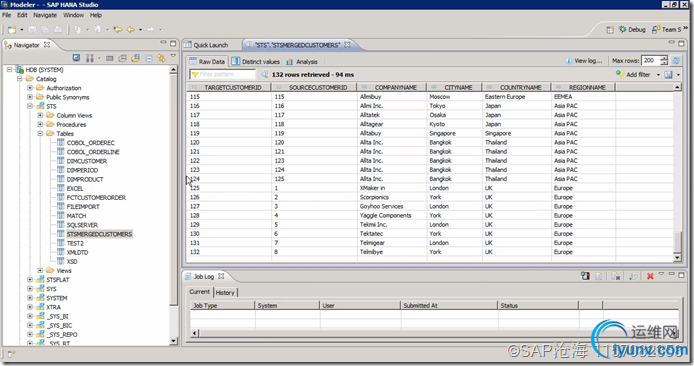Screen dimensions: 694x366
Task: Select the DIMCUSTOMER table in the tree
Action: point(87,161)
